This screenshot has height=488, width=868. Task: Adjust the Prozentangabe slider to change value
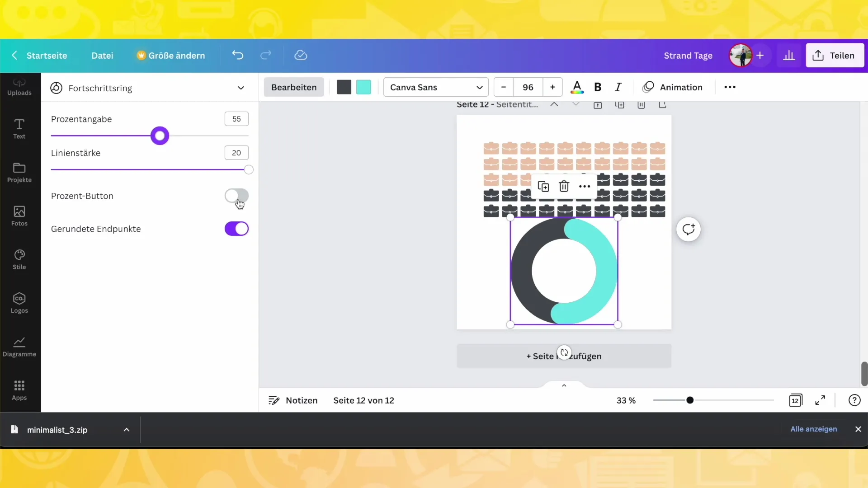click(160, 136)
